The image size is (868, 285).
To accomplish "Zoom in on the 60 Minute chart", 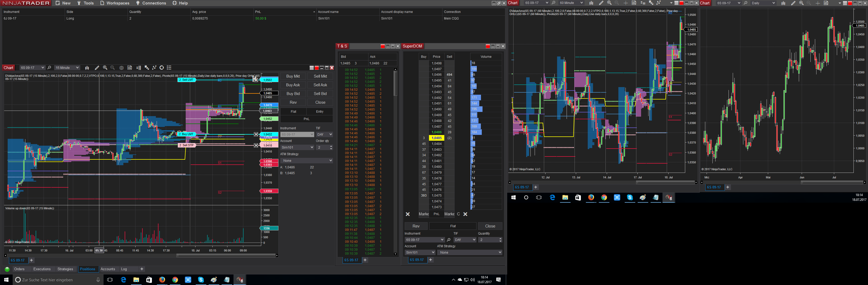I will [609, 3].
